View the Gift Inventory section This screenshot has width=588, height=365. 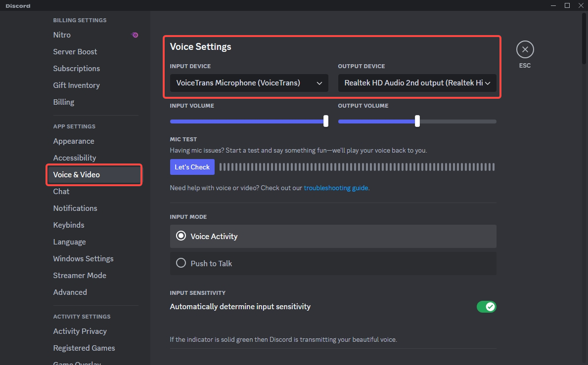click(76, 85)
